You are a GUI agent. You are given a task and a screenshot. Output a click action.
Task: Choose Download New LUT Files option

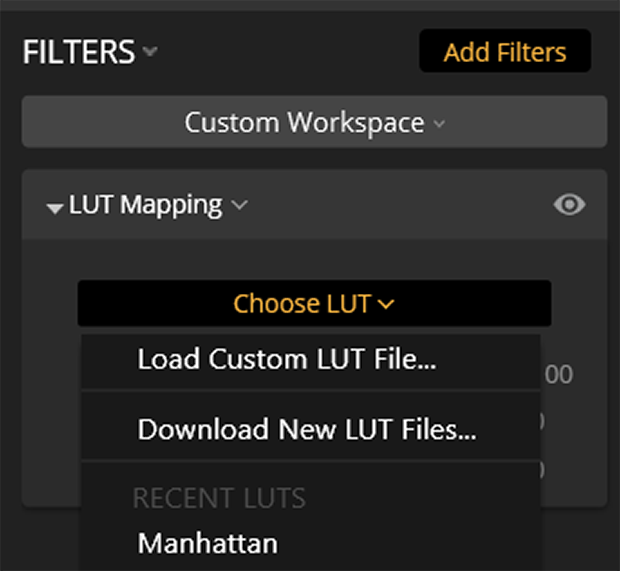(311, 429)
